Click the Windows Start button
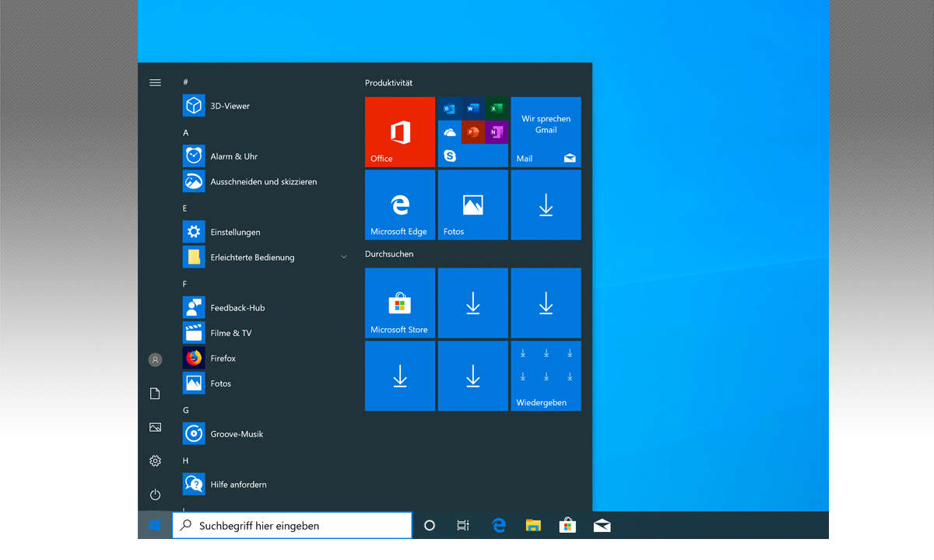The height and width of the screenshot is (560, 934). tap(155, 526)
